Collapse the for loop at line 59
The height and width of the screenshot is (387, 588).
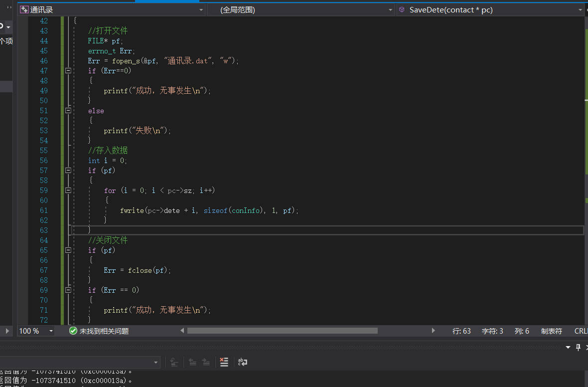coord(68,190)
